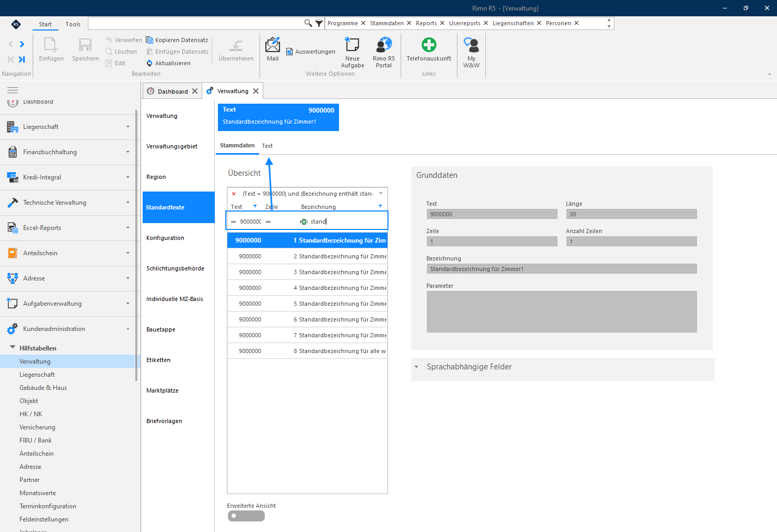Remove the grid filter with red X

tap(234, 194)
